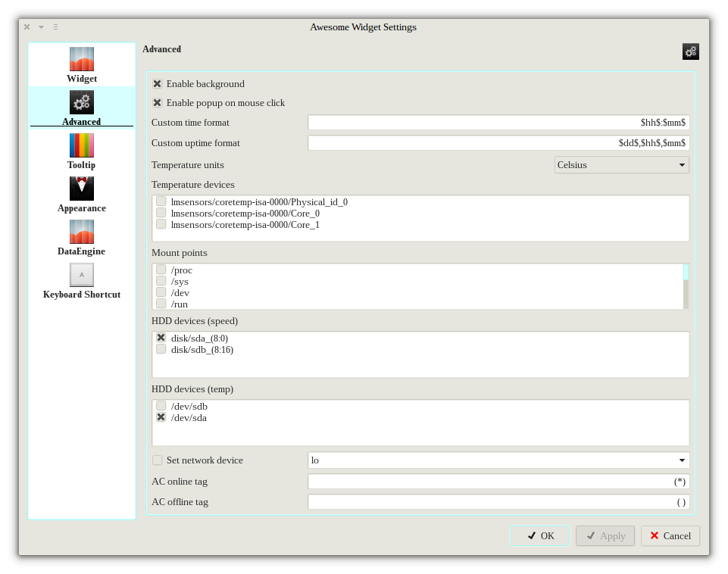The width and height of the screenshot is (728, 574).
Task: Click the Mount points list scrollbar
Action: point(686,286)
